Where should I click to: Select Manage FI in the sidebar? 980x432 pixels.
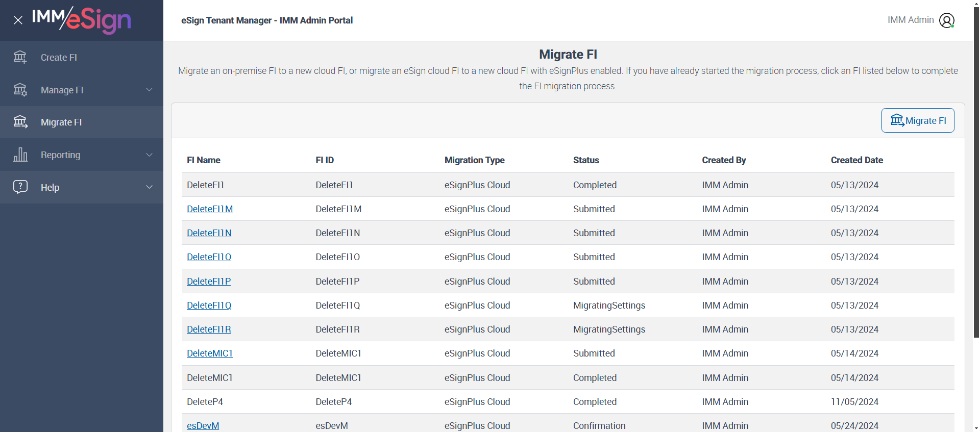(x=82, y=90)
